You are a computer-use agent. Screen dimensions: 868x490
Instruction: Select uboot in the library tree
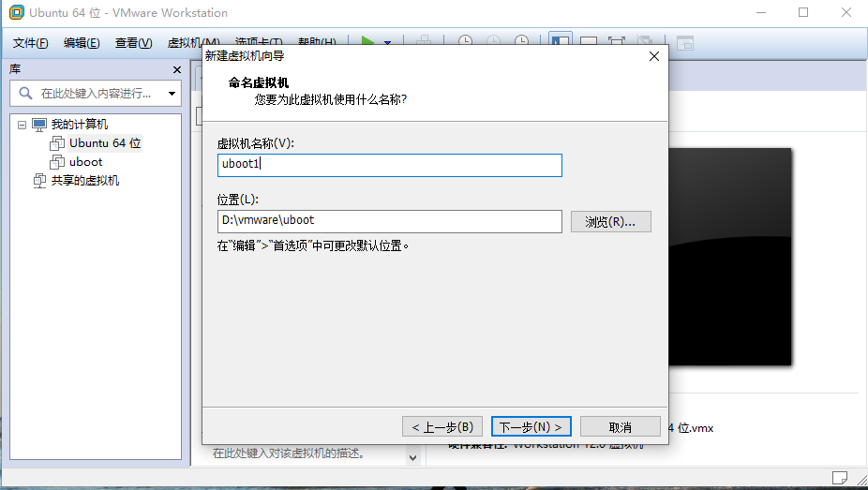coord(86,162)
